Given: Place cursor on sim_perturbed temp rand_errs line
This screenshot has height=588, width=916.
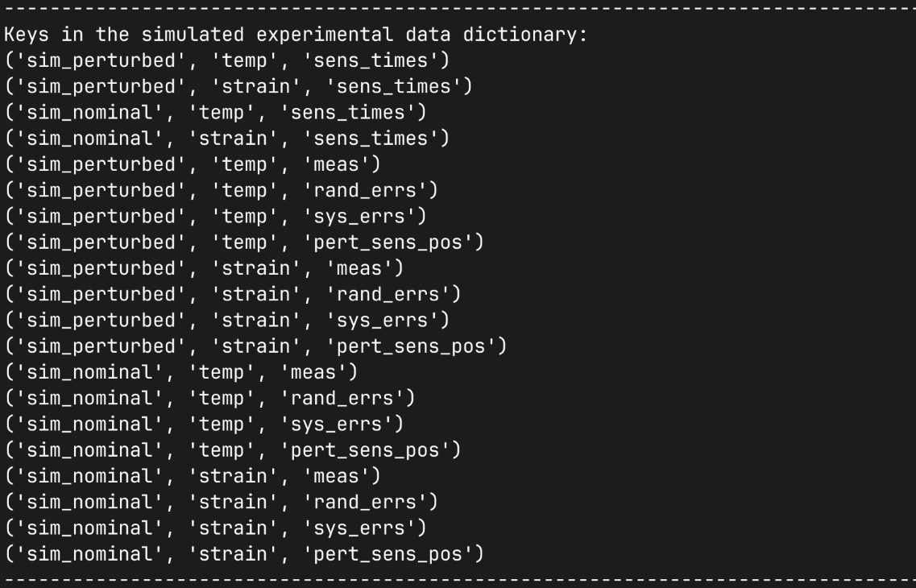Looking at the screenshot, I should point(222,190).
